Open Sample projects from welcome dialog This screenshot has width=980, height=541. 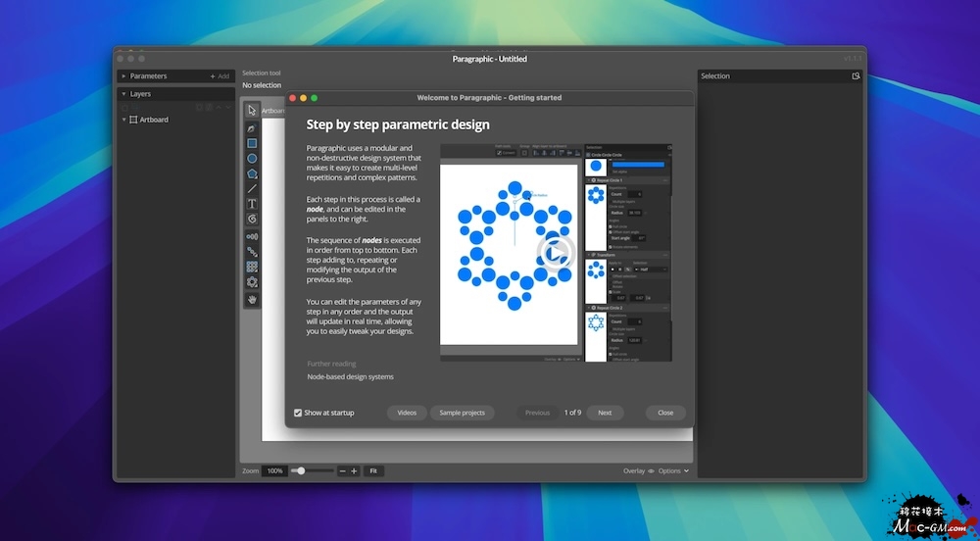coord(462,413)
